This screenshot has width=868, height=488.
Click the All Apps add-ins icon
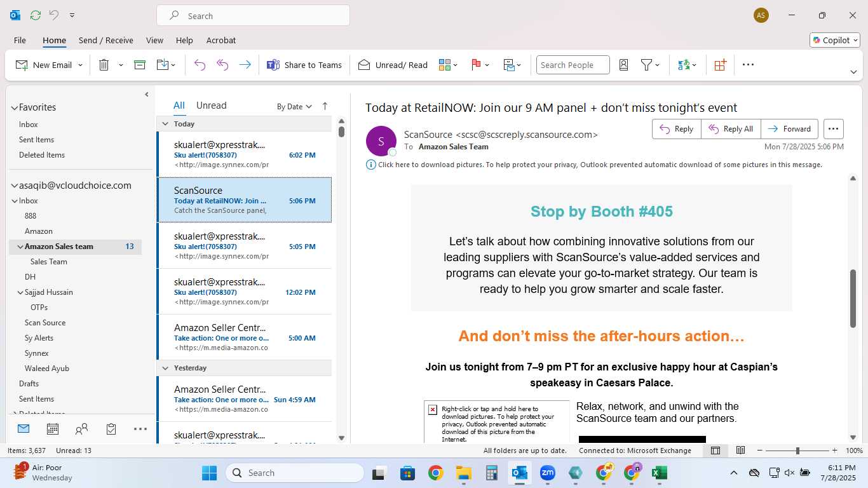coord(720,65)
